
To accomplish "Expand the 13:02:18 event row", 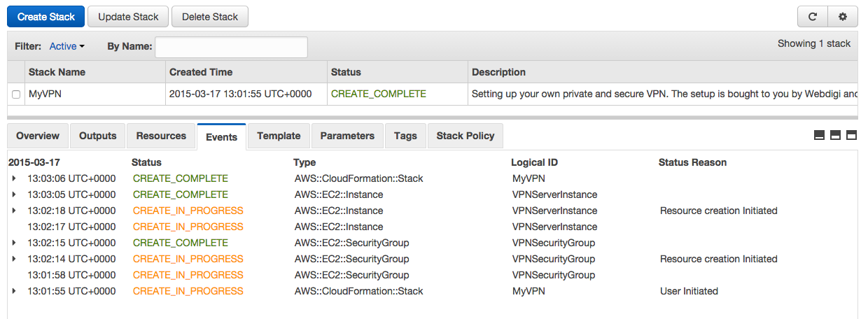I will pos(14,211).
